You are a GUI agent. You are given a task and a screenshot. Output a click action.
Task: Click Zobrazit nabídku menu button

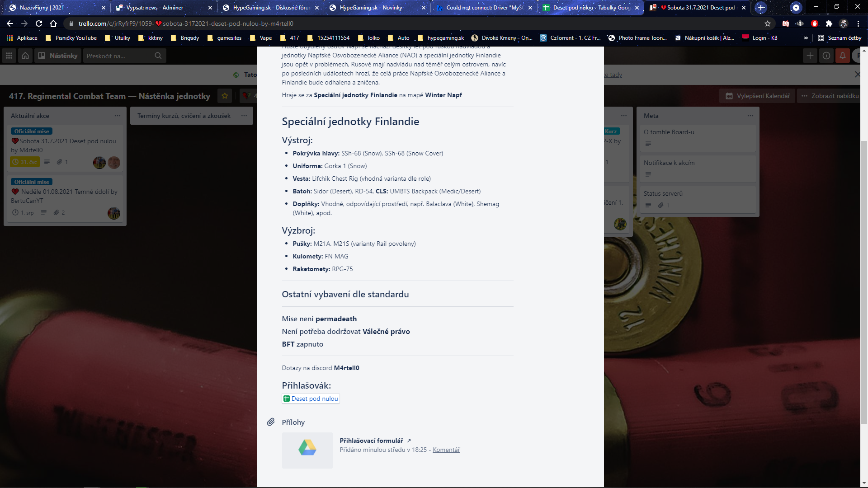pyautogui.click(x=830, y=96)
